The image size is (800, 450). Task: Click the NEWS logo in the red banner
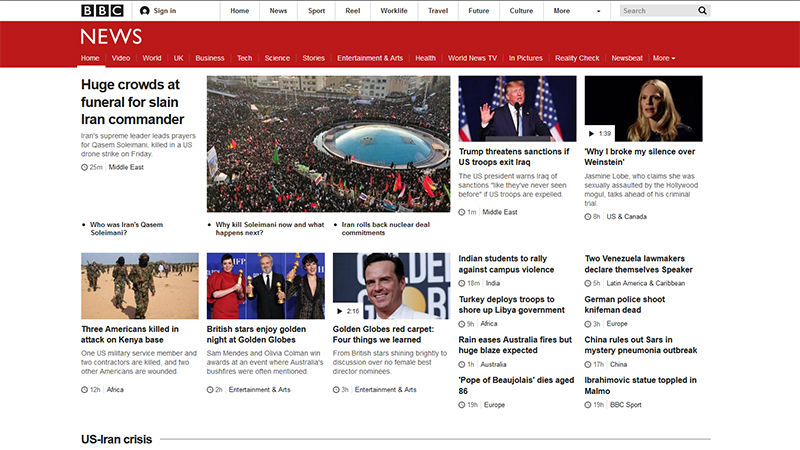111,37
